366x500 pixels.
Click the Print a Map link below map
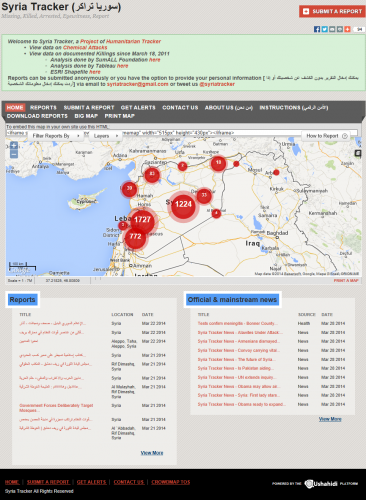[x=346, y=281]
